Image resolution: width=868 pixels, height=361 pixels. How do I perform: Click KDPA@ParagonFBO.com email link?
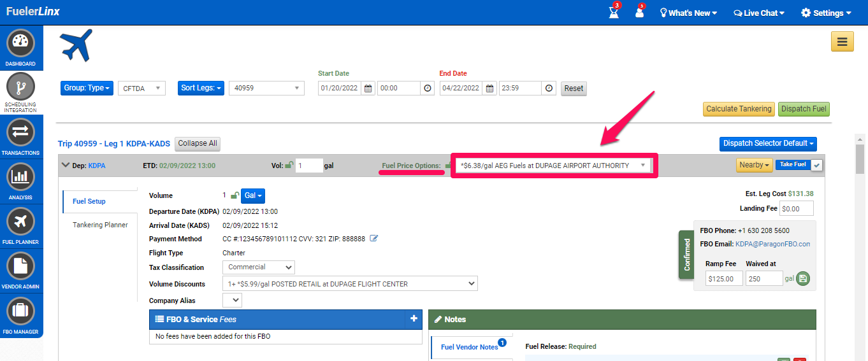click(x=772, y=244)
